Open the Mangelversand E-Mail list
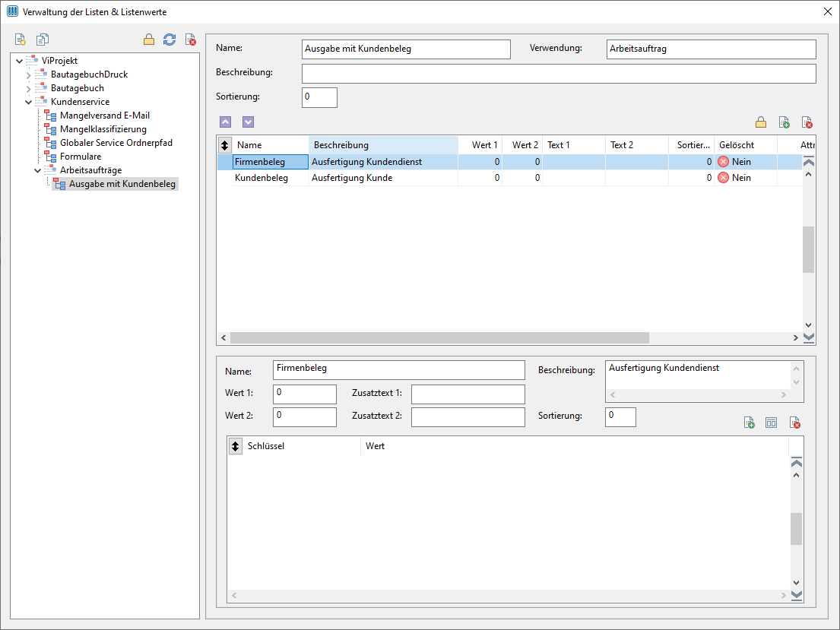The image size is (840, 630). (x=104, y=116)
